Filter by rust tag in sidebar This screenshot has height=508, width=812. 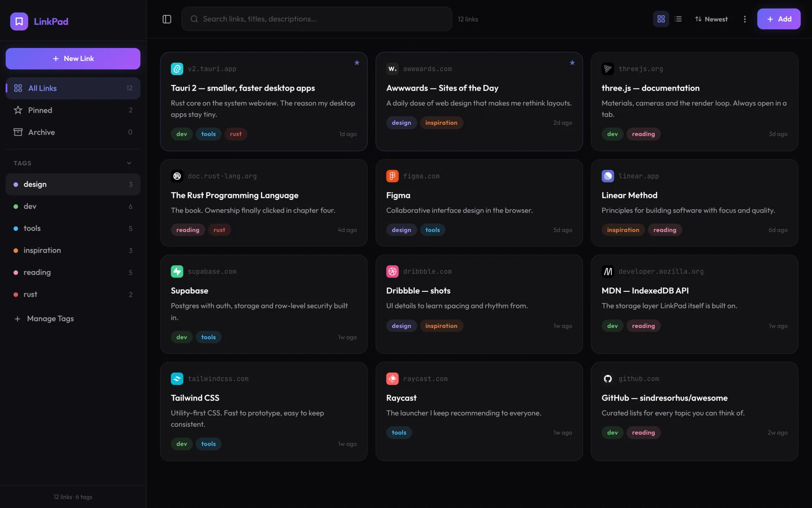point(73,294)
